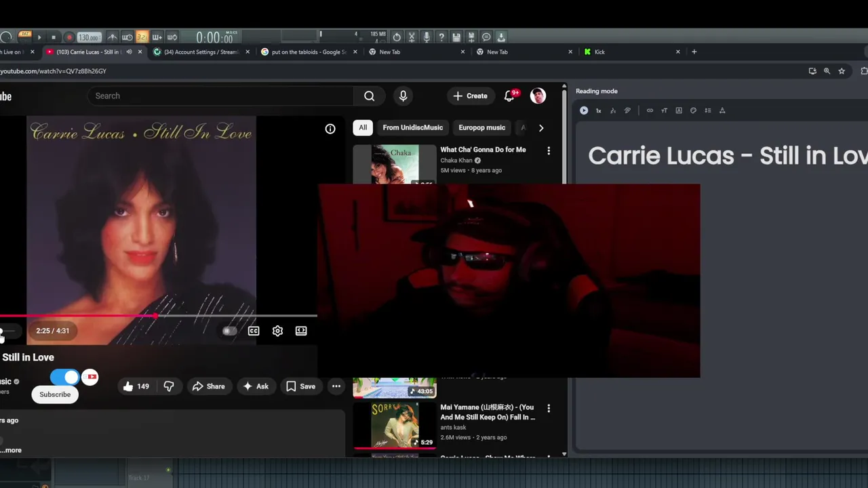Image resolution: width=868 pixels, height=488 pixels.
Task: Open Chaka Khan video thumbnail
Action: (395, 164)
